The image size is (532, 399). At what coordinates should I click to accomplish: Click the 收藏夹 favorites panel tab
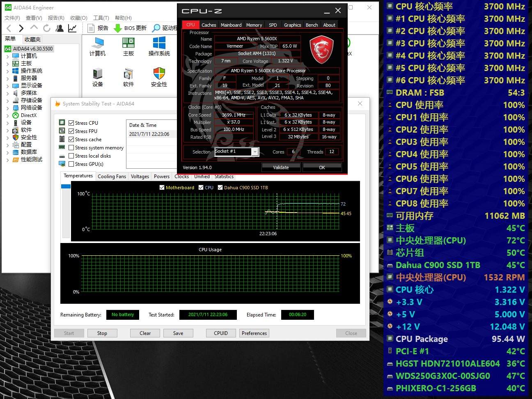tap(32, 39)
